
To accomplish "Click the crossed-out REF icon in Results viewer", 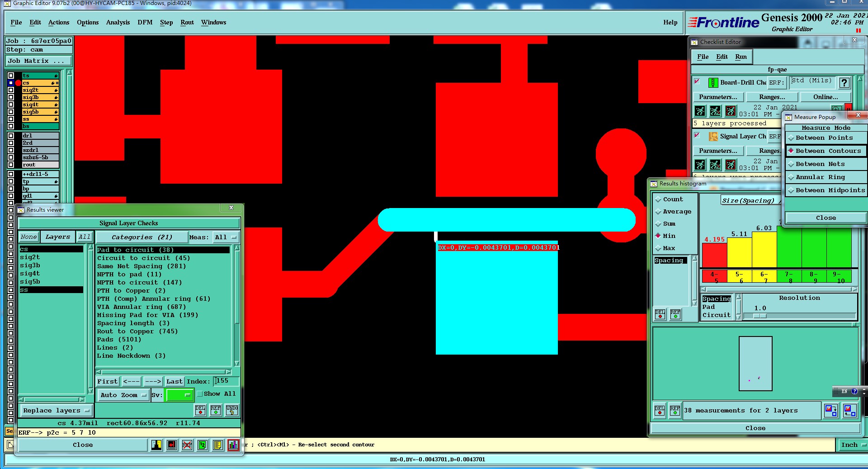I will click(x=187, y=445).
